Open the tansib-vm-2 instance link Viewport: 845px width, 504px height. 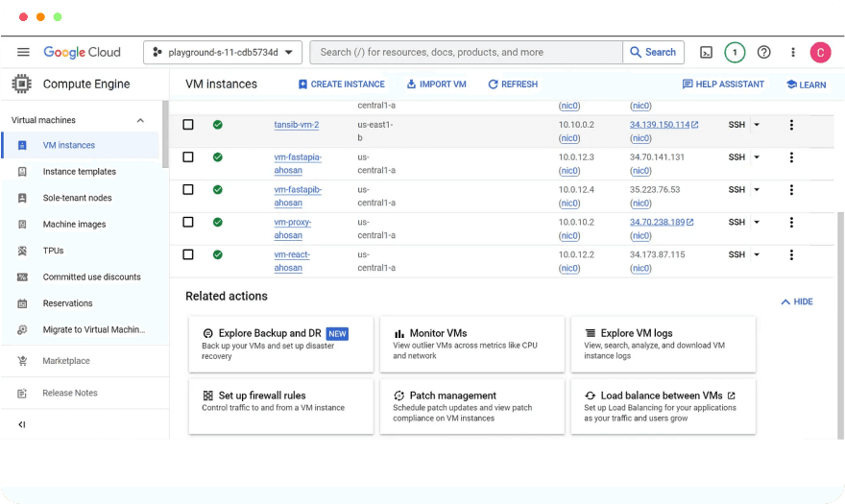297,125
